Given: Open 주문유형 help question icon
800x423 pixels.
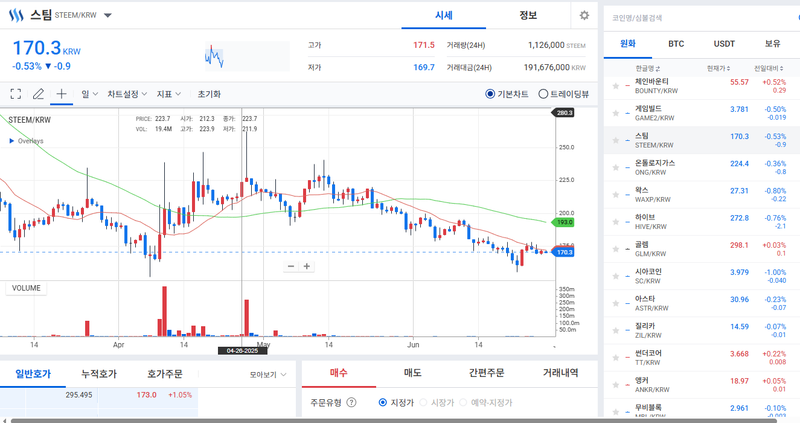Looking at the screenshot, I should 352,402.
